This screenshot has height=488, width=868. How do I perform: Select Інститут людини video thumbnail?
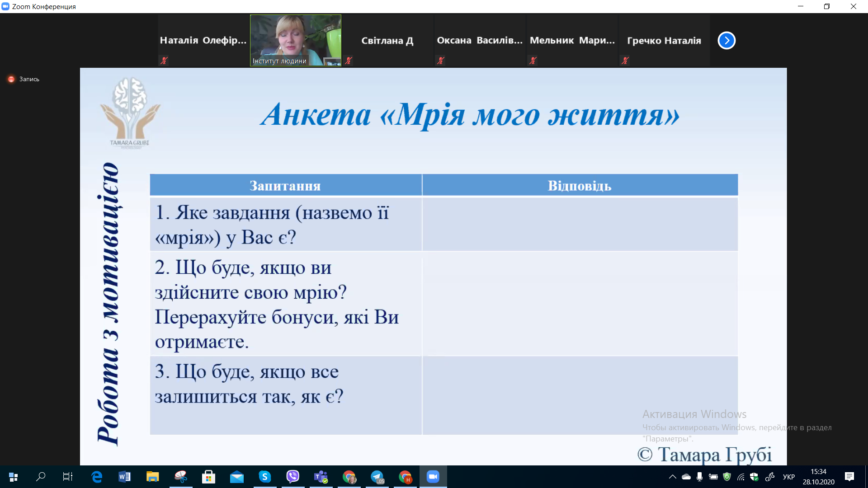[296, 41]
